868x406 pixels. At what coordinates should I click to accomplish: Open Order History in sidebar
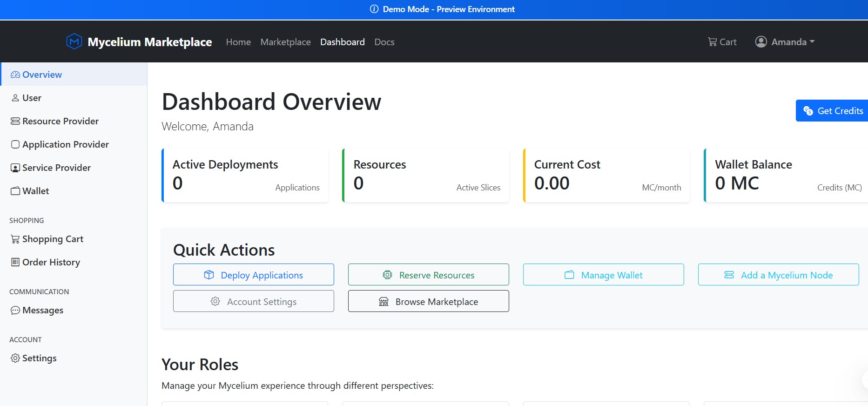[51, 262]
